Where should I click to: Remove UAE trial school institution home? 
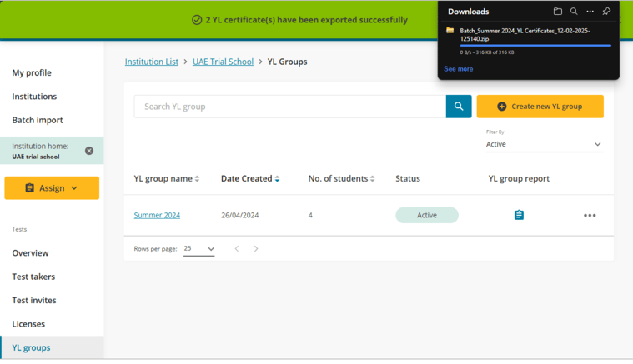tap(89, 151)
